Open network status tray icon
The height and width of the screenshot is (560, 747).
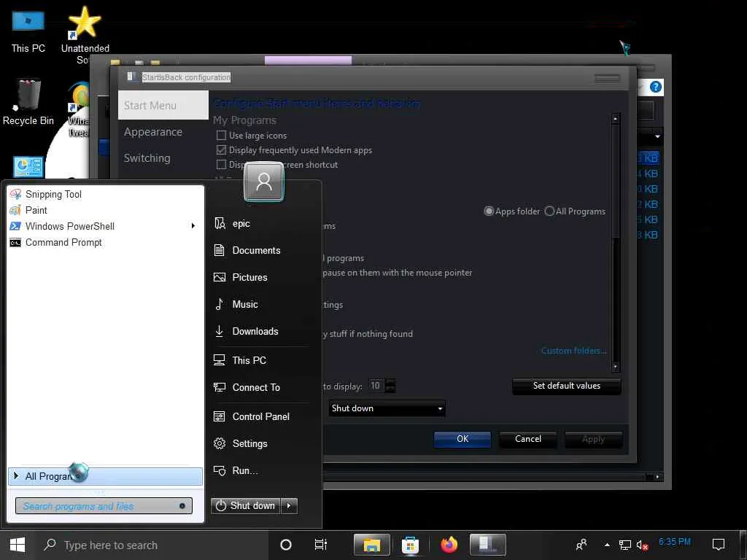625,545
